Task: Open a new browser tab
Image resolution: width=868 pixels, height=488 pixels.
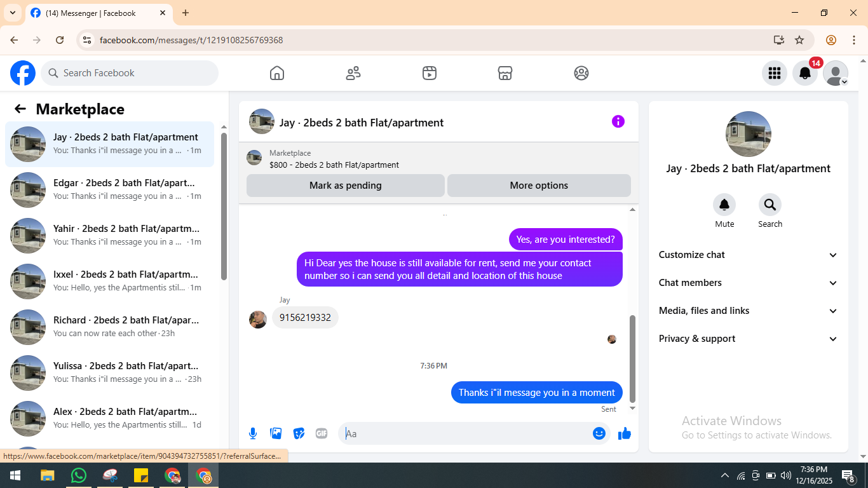Action: [x=186, y=13]
